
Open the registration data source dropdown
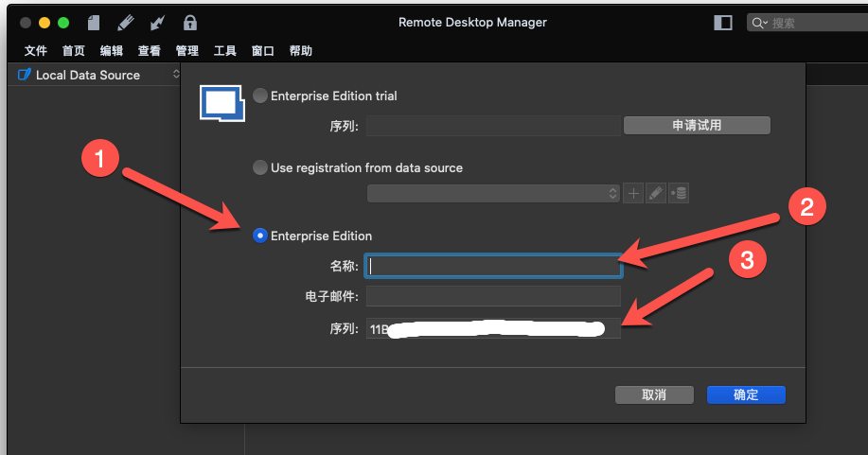492,193
